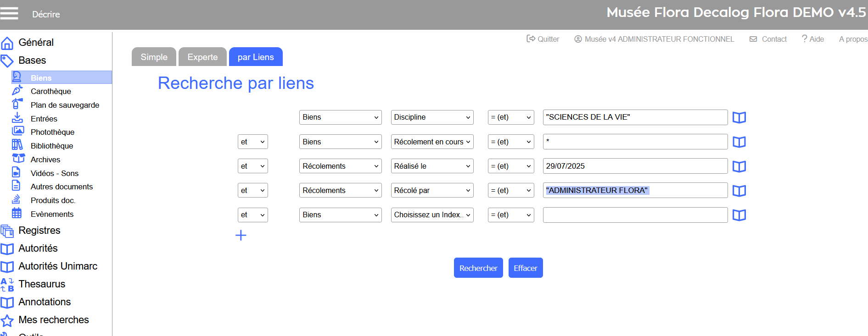Click the Général home icon

7,43
